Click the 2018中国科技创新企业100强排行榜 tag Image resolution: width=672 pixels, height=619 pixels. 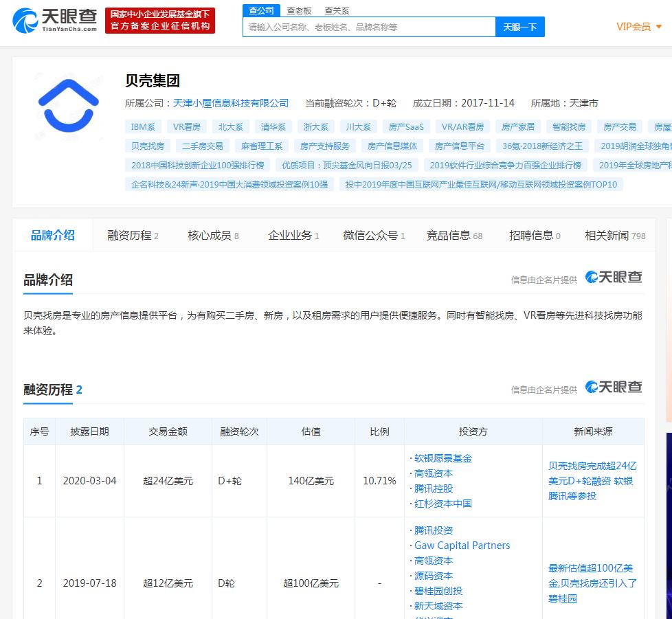pyautogui.click(x=198, y=166)
